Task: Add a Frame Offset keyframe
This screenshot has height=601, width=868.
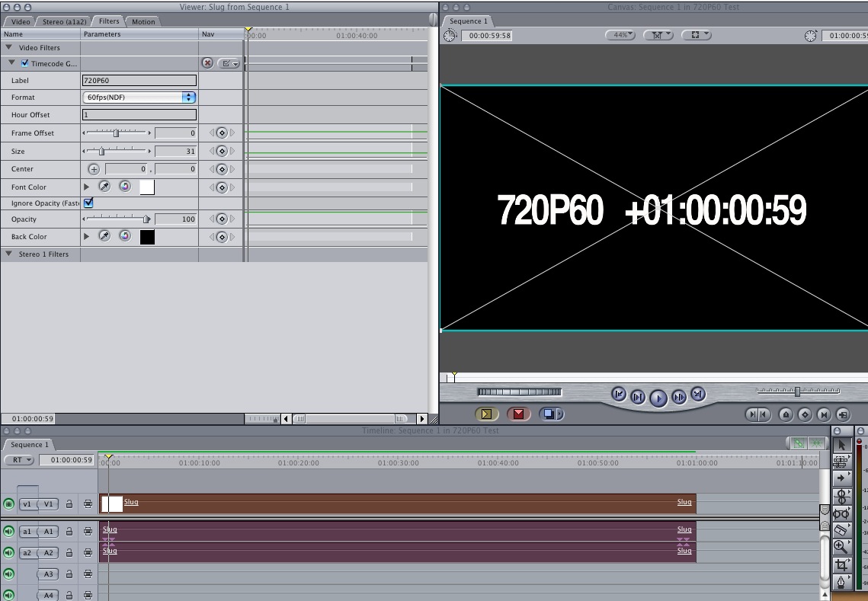Action: pyautogui.click(x=222, y=133)
